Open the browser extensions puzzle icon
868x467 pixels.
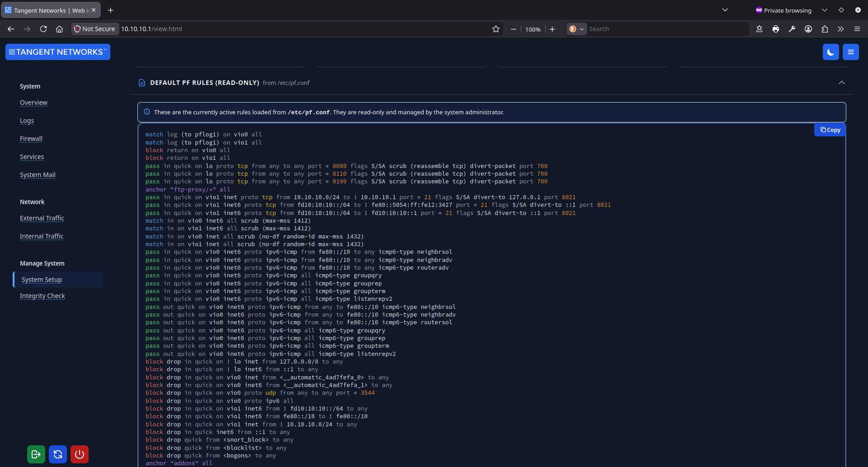pyautogui.click(x=824, y=28)
